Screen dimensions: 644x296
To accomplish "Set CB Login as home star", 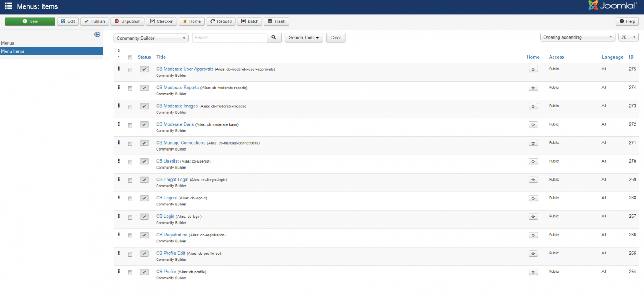I will point(533,217).
